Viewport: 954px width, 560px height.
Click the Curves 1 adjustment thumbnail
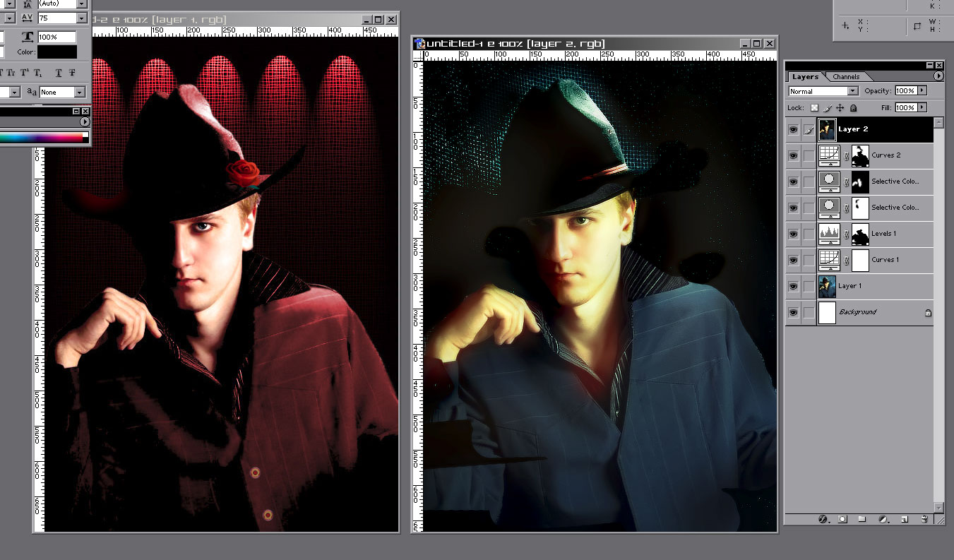click(x=828, y=260)
